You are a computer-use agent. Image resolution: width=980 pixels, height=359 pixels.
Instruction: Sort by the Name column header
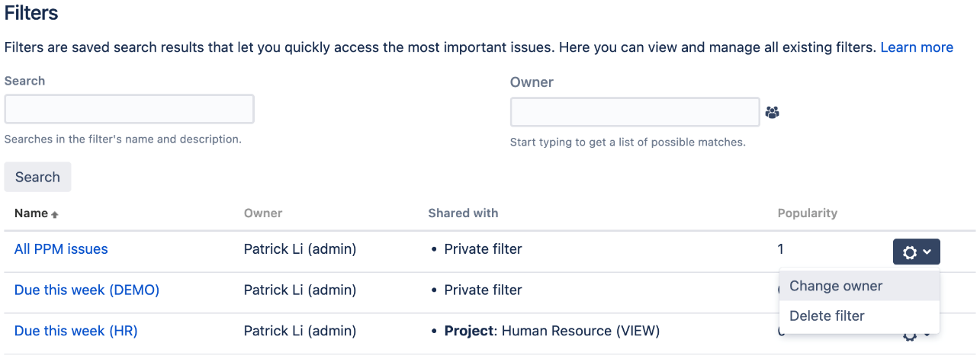(31, 213)
